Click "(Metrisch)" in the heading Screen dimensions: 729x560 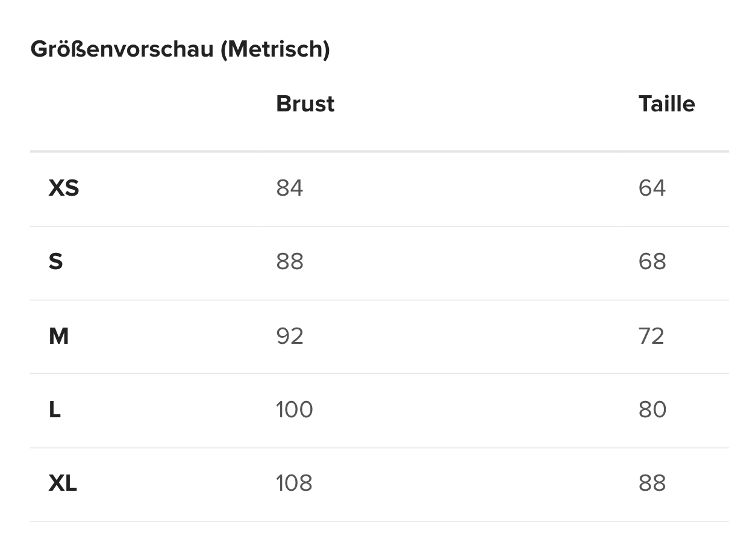(x=275, y=49)
